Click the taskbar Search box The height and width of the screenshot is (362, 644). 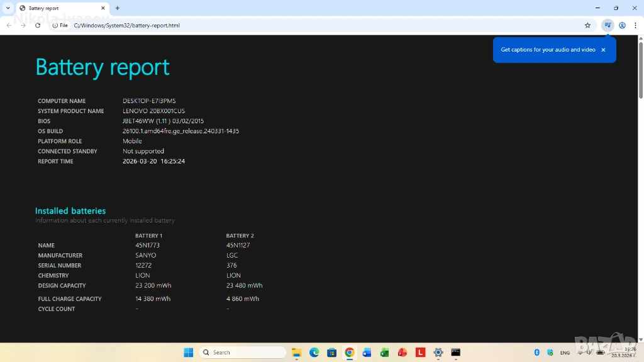[243, 353]
